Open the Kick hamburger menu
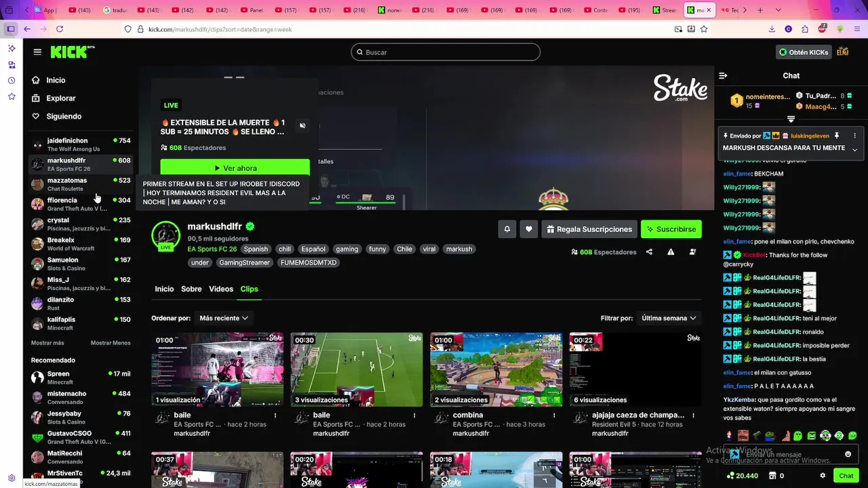This screenshot has width=868, height=488. tap(37, 52)
